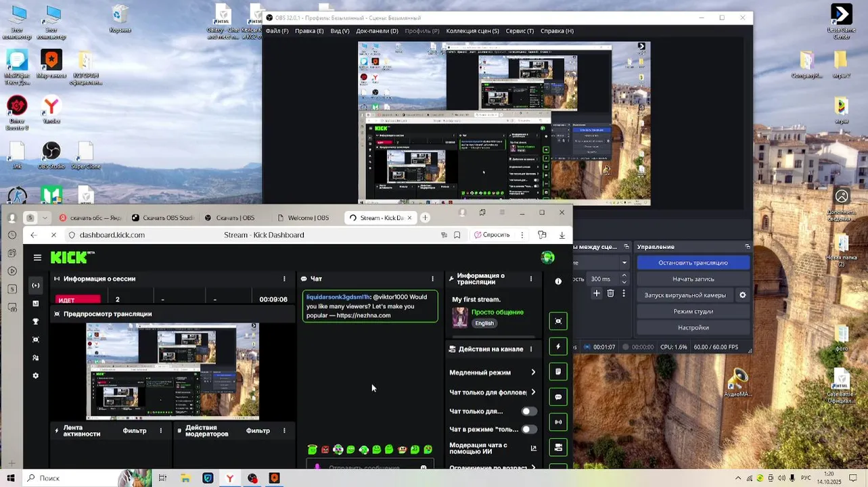Open session info panel three-dot menu
Screen dimensions: 868x487
284,279
